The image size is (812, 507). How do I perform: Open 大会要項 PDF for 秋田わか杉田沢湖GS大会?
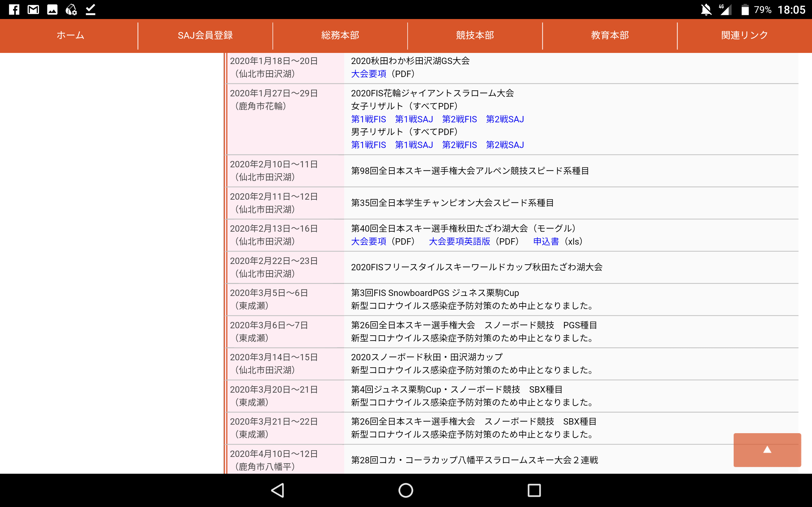tap(369, 74)
